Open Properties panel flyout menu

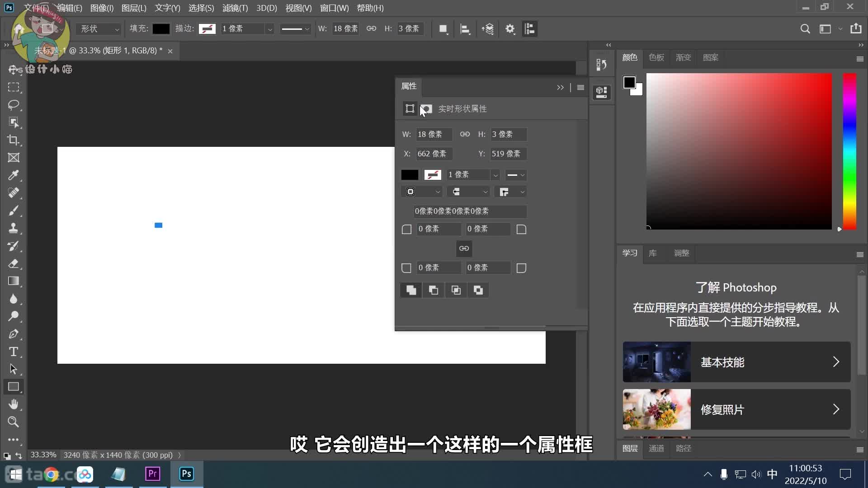581,87
